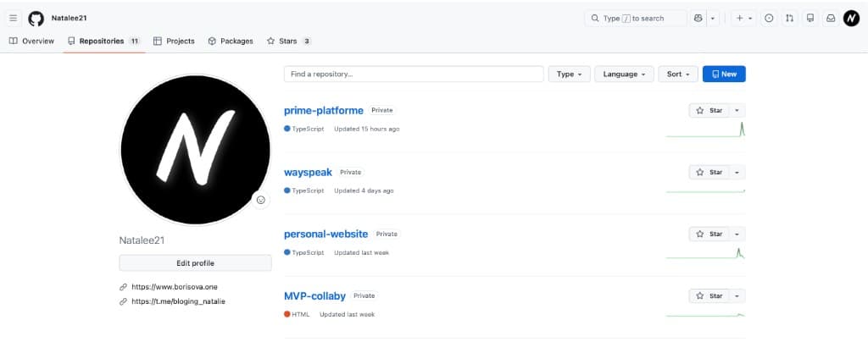The image size is (868, 342).
Task: Expand star lists arrow for MVP-collaby
Action: (x=737, y=296)
